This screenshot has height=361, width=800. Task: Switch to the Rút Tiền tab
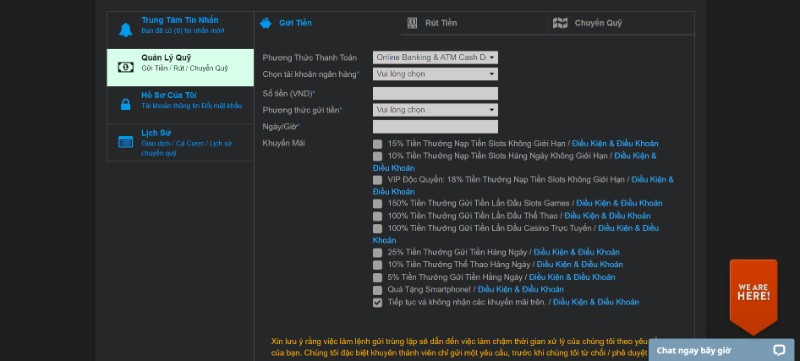coord(474,23)
